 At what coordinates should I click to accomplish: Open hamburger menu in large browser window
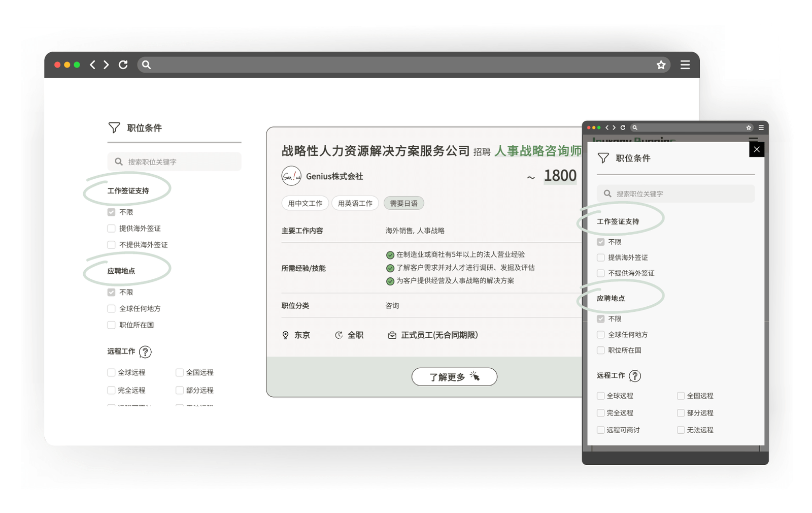click(685, 65)
